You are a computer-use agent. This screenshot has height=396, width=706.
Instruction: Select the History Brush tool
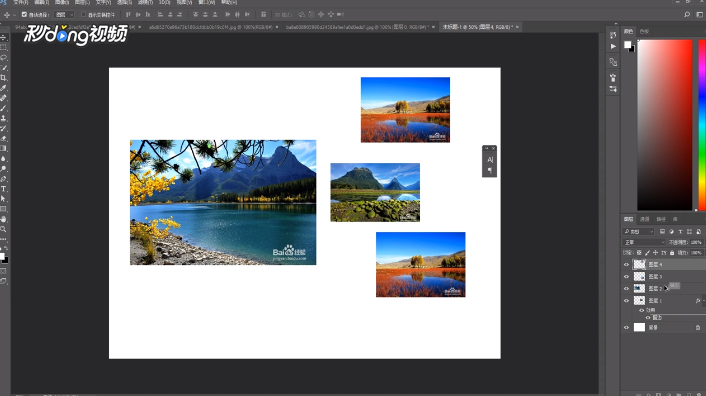(x=4, y=128)
